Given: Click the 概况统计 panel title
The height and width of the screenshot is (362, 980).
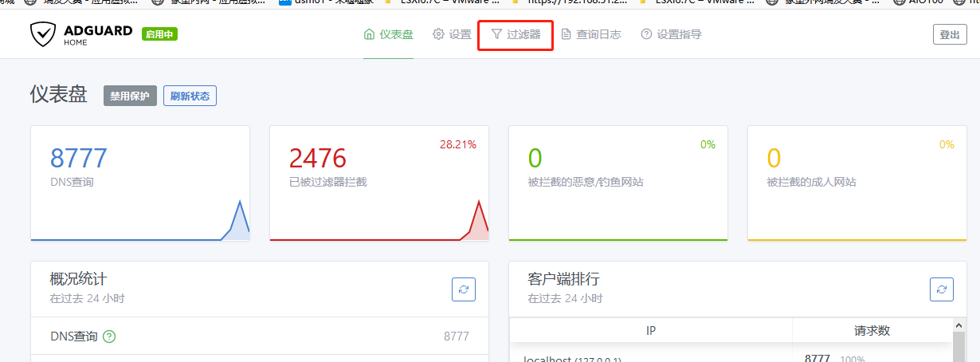Looking at the screenshot, I should (78, 279).
